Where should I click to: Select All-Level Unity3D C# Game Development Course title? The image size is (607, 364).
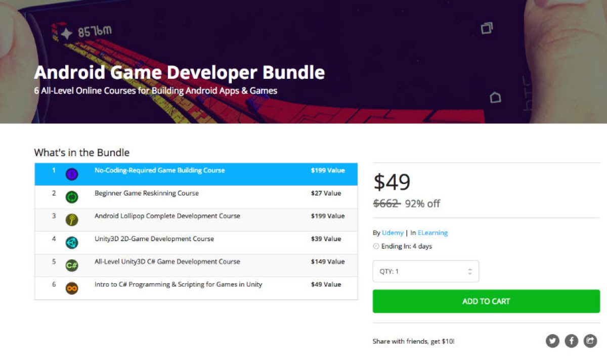[167, 261]
